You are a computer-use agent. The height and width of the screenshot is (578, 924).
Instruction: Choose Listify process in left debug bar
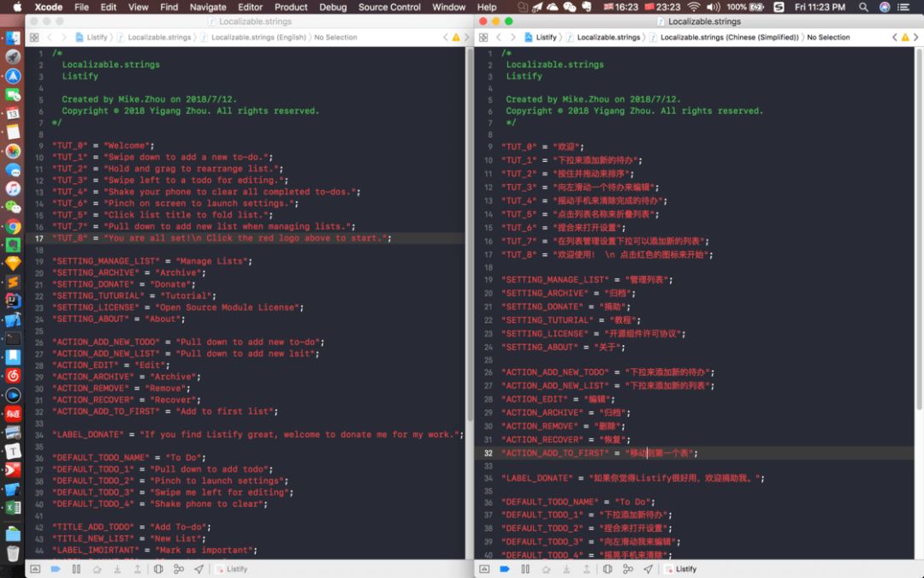[232, 569]
